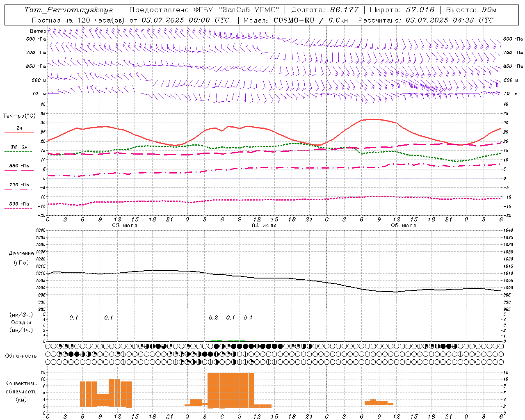Click the 'Давление' pressure panel label
Screen dimensions: 525x420
(21, 253)
